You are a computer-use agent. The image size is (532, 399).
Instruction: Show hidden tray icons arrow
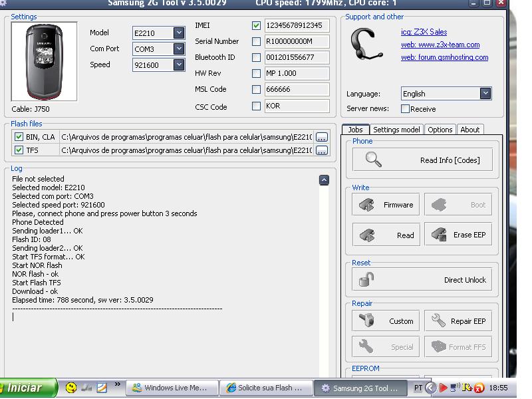pyautogui.click(x=430, y=388)
